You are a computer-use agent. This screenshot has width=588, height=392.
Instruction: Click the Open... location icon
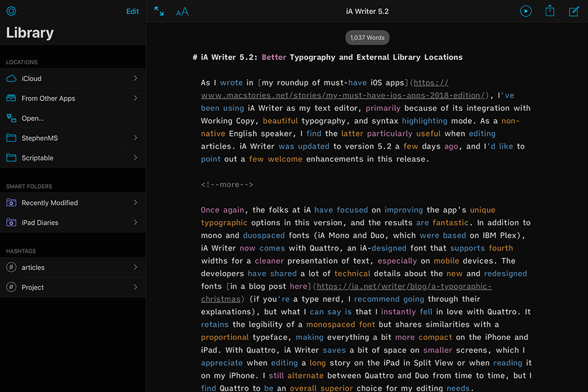(x=11, y=118)
